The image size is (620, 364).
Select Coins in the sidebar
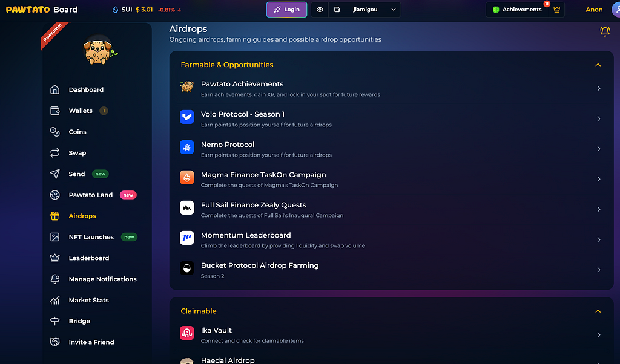(77, 132)
